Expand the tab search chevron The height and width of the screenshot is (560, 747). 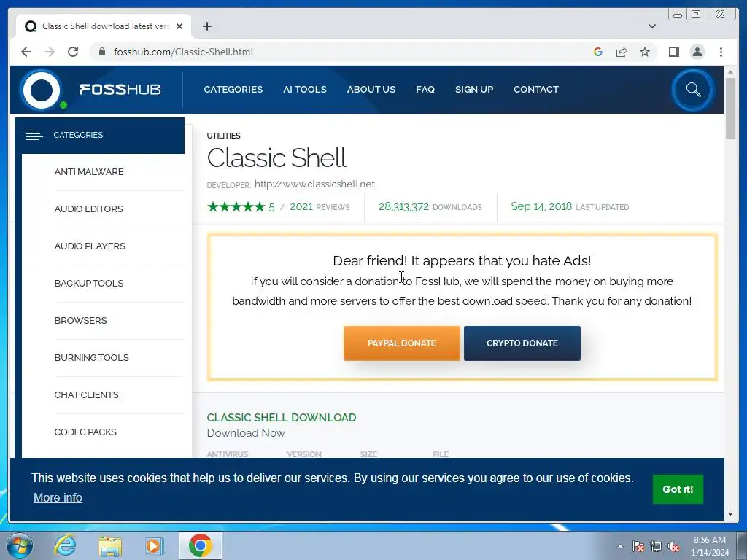click(x=651, y=26)
